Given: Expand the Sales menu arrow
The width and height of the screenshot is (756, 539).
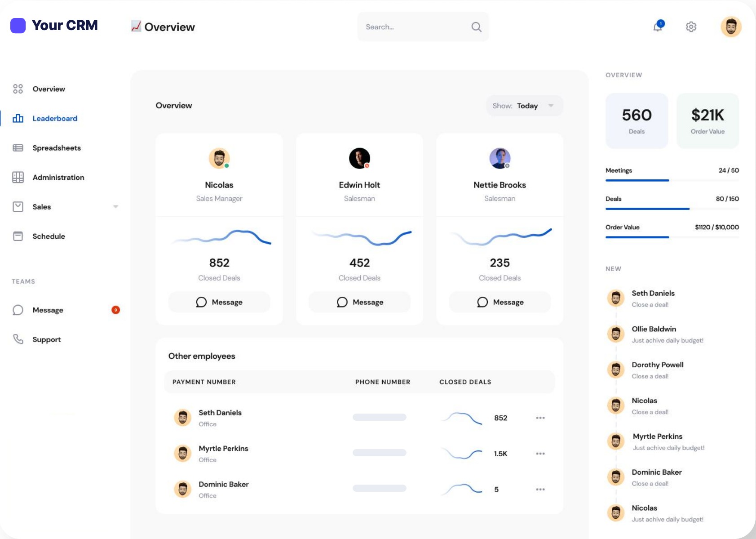Looking at the screenshot, I should point(115,207).
